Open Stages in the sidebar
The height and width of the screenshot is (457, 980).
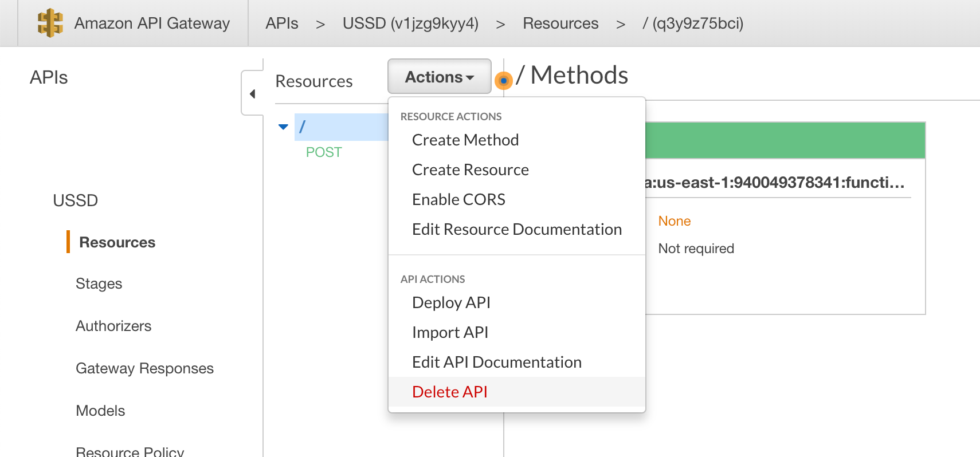pyautogui.click(x=99, y=283)
